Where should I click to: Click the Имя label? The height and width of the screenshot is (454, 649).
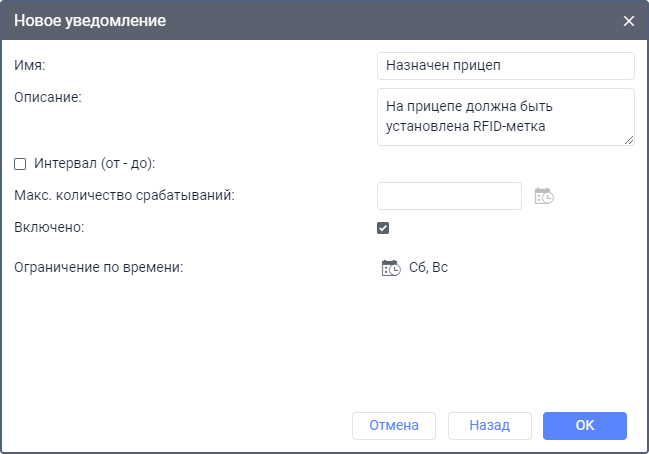tap(31, 65)
